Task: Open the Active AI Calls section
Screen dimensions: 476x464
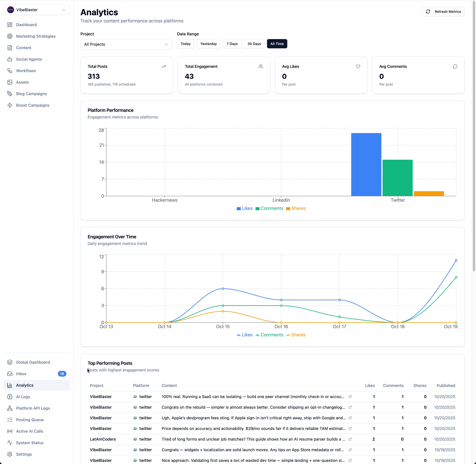Action: (x=29, y=431)
